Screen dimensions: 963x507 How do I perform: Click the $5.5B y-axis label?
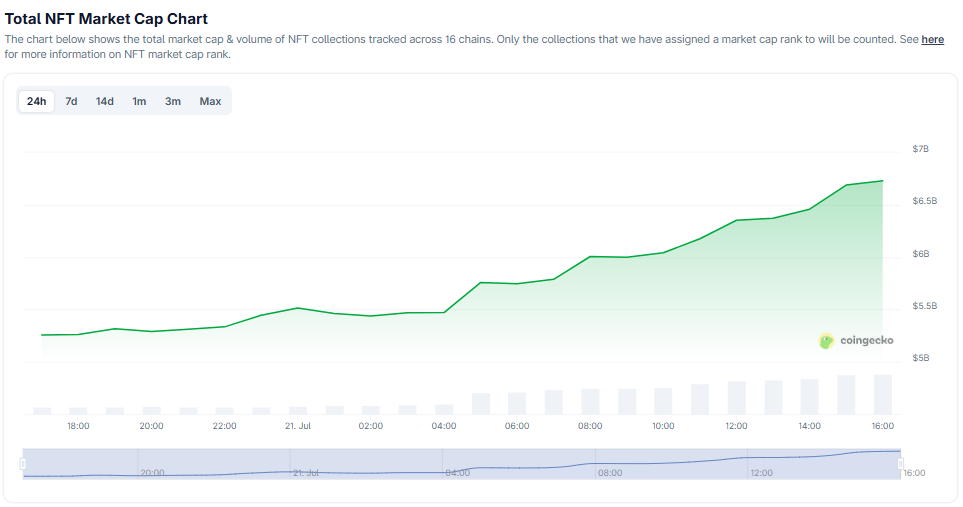[924, 306]
